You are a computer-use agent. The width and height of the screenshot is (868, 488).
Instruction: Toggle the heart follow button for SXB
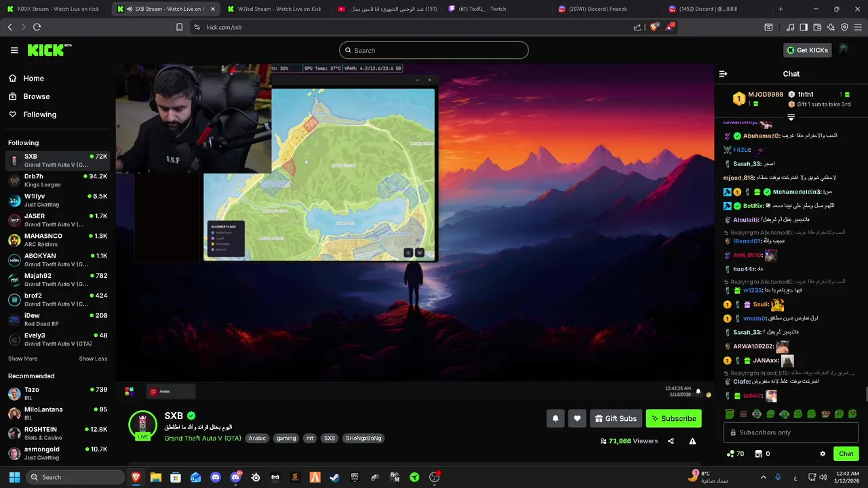577,418
